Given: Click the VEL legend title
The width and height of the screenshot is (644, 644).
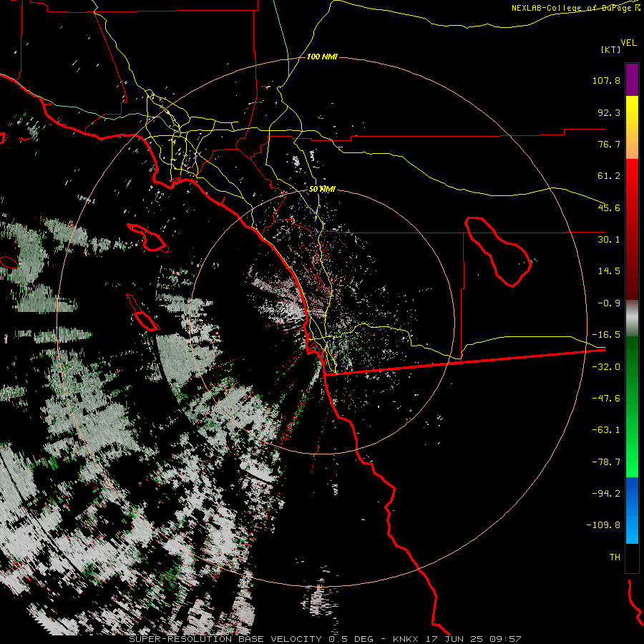Looking at the screenshot, I should click(x=628, y=43).
